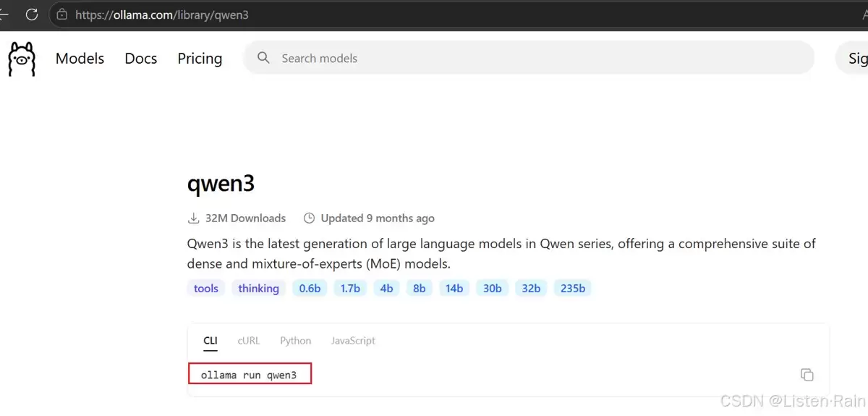Screen dimensions: 868x416
Task: Open the Docs page
Action: tap(140, 59)
